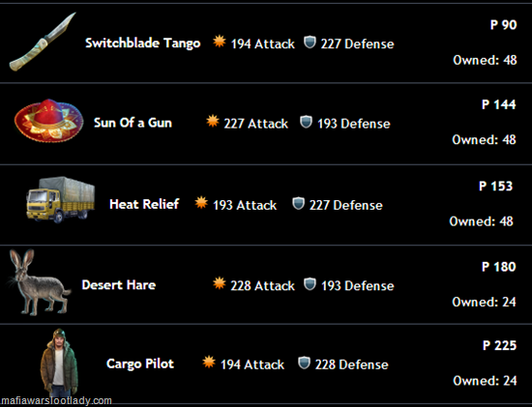This screenshot has width=532, height=407.
Task: Click Owned: 24 count for Desert Hare
Action: click(x=485, y=302)
